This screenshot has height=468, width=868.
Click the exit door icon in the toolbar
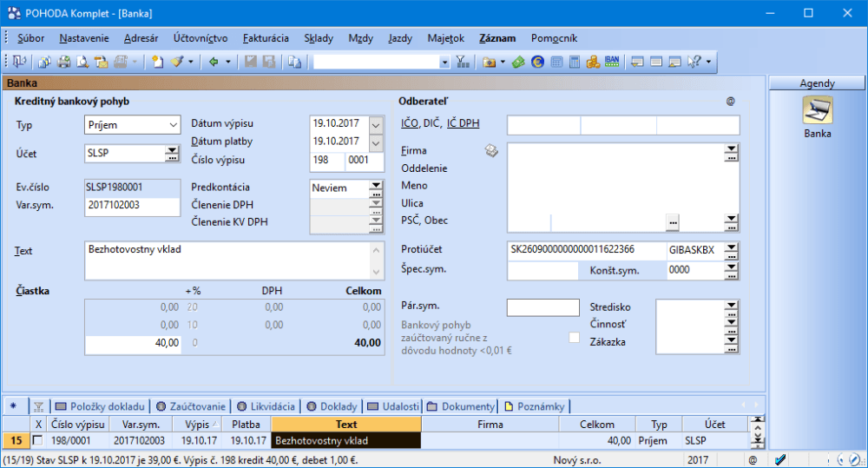[x=19, y=62]
